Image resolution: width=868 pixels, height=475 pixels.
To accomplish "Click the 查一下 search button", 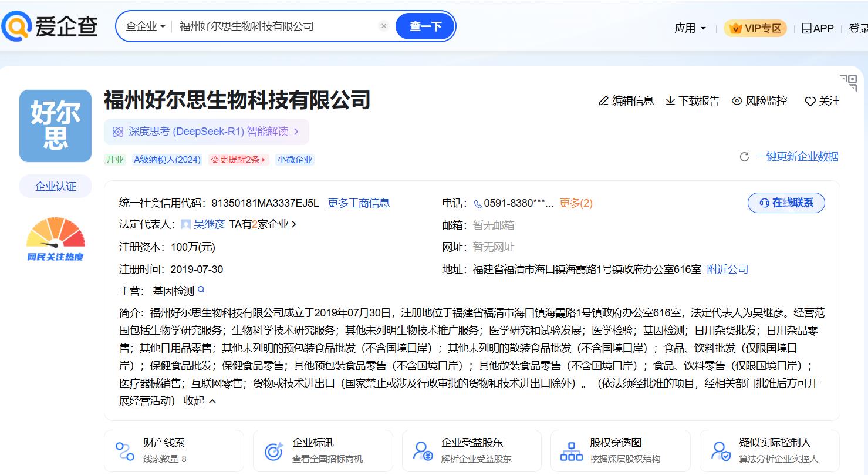I will pyautogui.click(x=425, y=26).
